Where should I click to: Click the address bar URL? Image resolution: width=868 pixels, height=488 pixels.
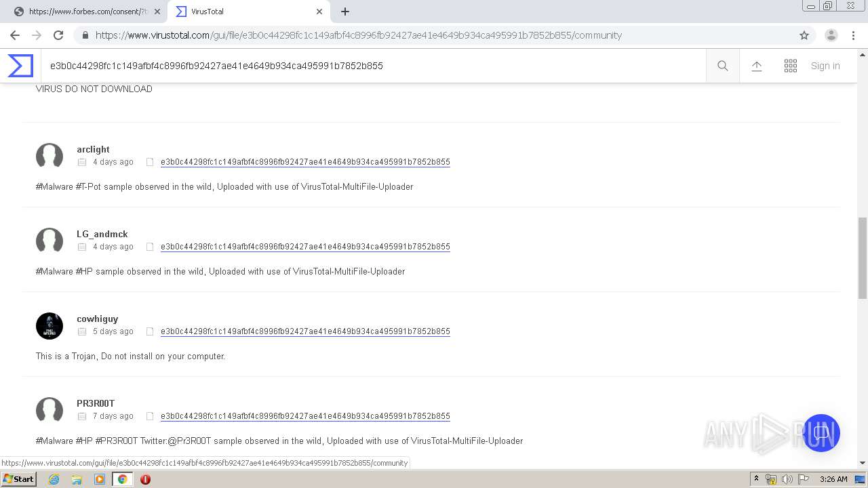point(359,35)
